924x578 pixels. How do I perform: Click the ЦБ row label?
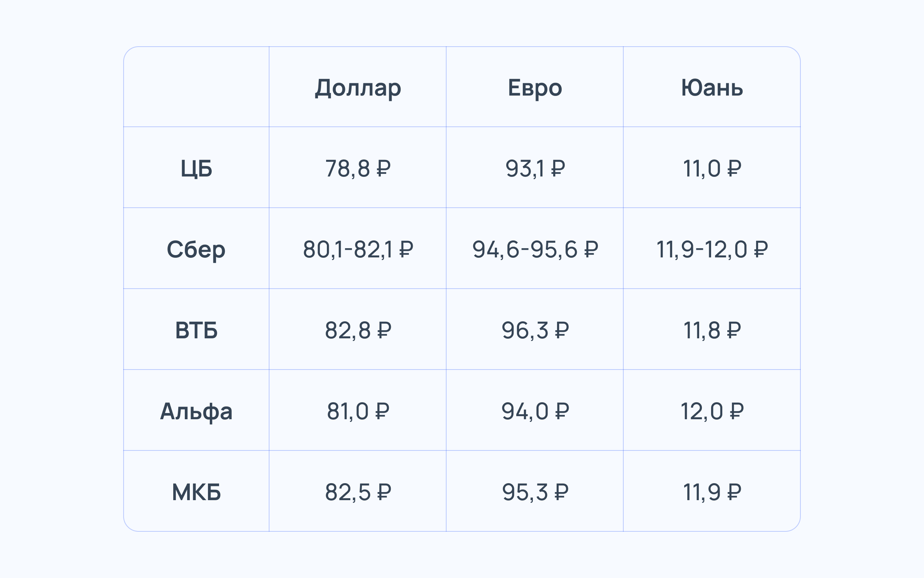[x=196, y=169]
